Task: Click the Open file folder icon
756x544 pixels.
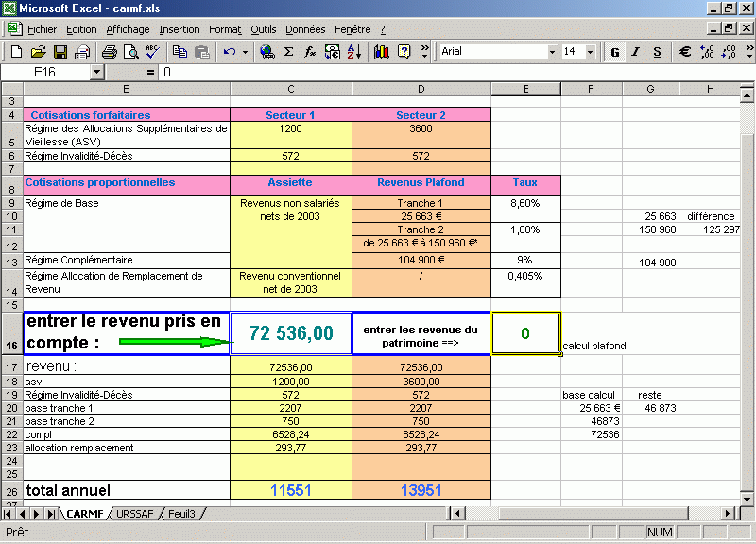Action: (38, 52)
